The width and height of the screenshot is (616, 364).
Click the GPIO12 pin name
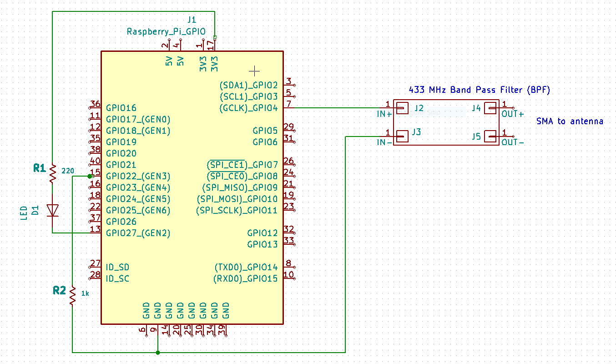263,233
